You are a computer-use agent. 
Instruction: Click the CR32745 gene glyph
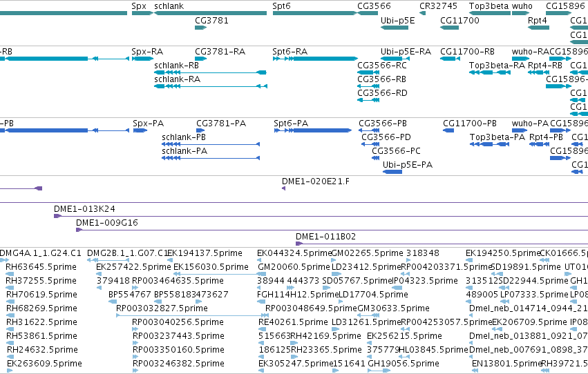click(x=423, y=13)
